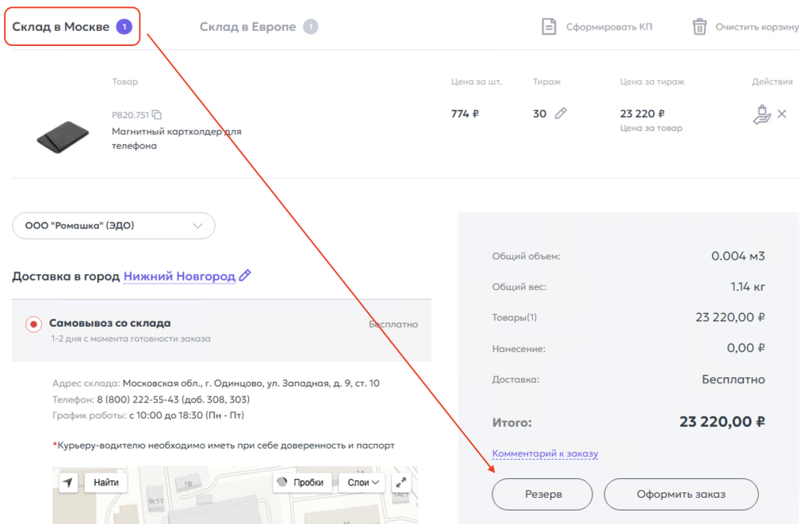812x524 pixels.
Task: Click the document icon for commercial offer
Action: pyautogui.click(x=549, y=27)
